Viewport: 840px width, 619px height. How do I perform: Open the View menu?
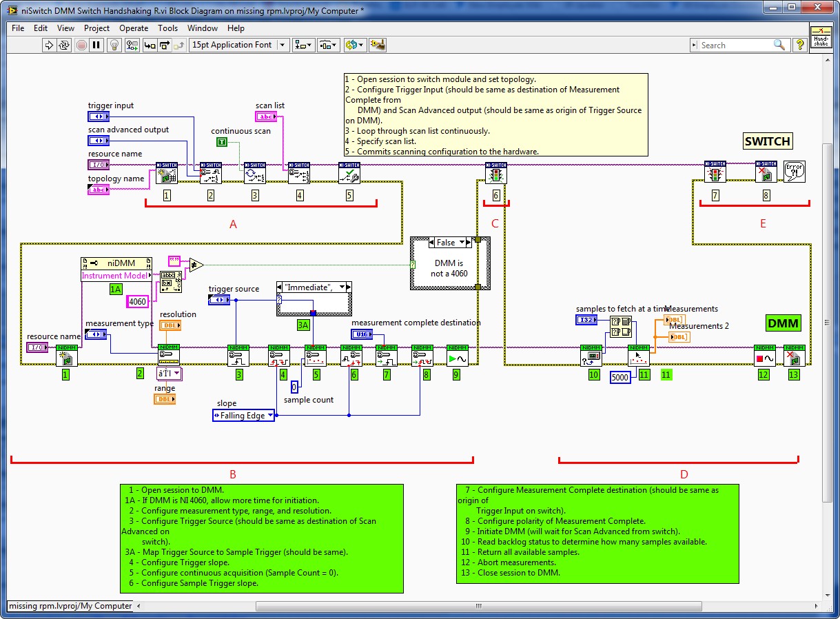point(65,28)
